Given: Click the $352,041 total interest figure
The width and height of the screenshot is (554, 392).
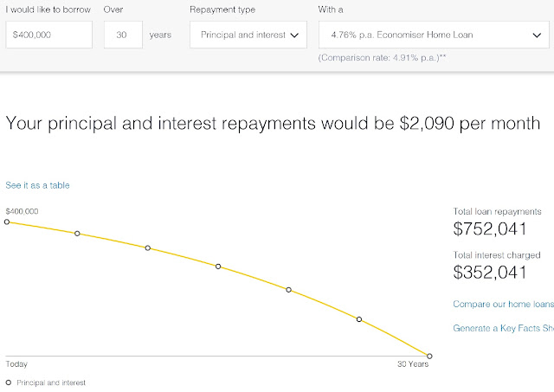Looking at the screenshot, I should click(x=490, y=273).
